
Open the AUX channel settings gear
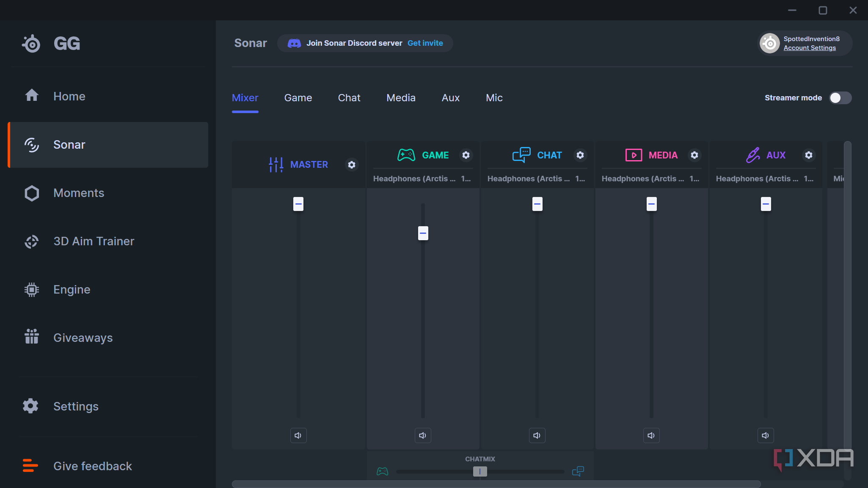(809, 155)
